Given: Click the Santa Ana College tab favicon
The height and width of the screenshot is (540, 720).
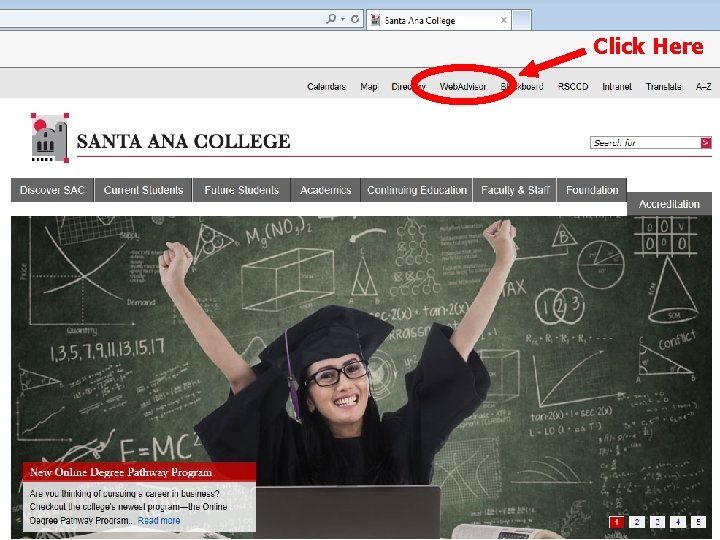Looking at the screenshot, I should (376, 20).
